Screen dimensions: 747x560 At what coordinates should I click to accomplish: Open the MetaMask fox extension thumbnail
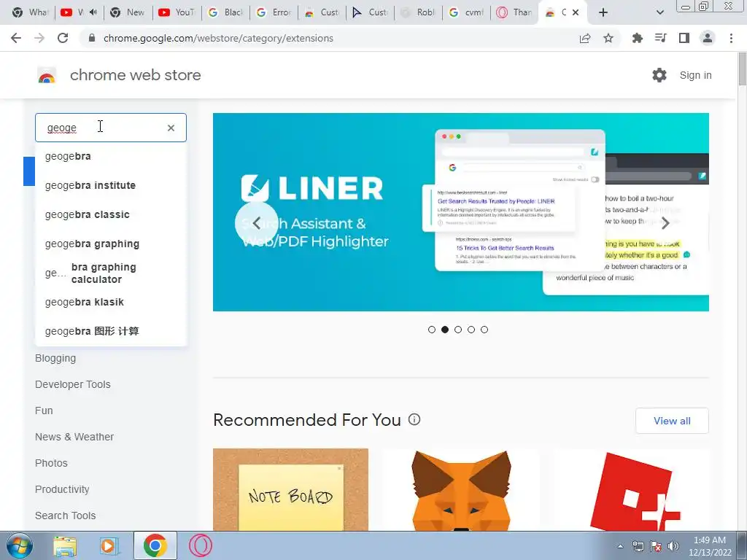click(x=461, y=490)
